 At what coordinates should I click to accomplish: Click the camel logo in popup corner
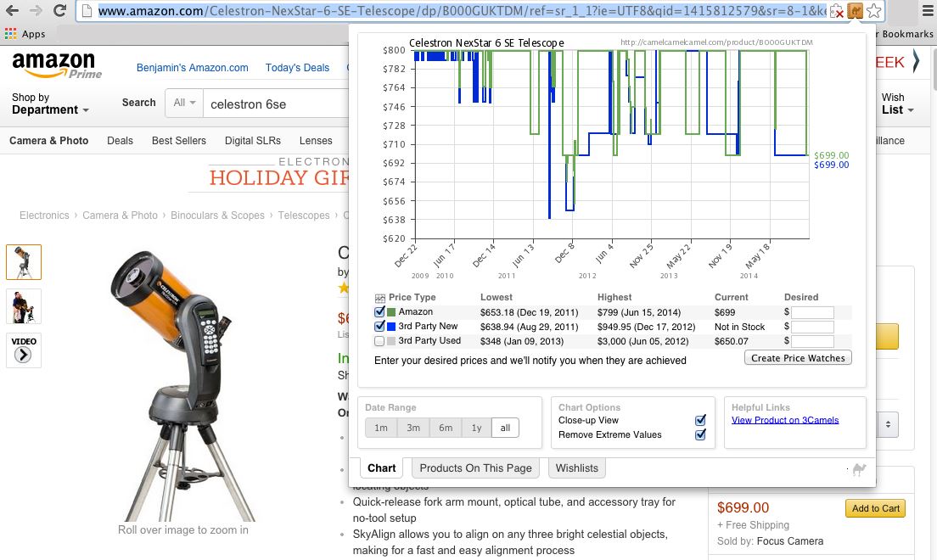click(x=859, y=469)
